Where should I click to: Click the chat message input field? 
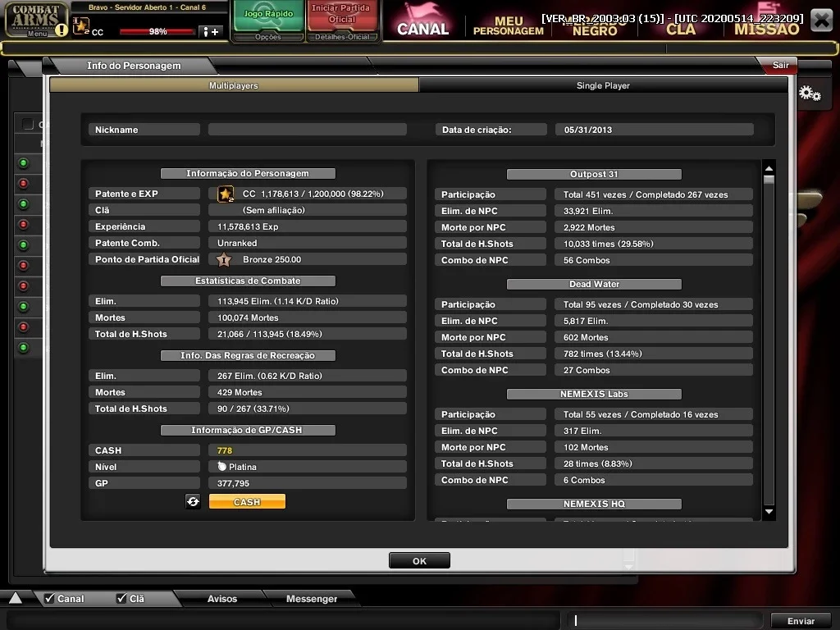click(664, 620)
